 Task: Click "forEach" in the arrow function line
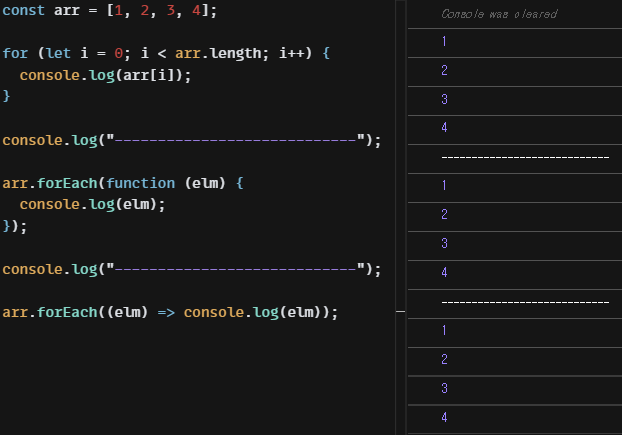coord(67,312)
